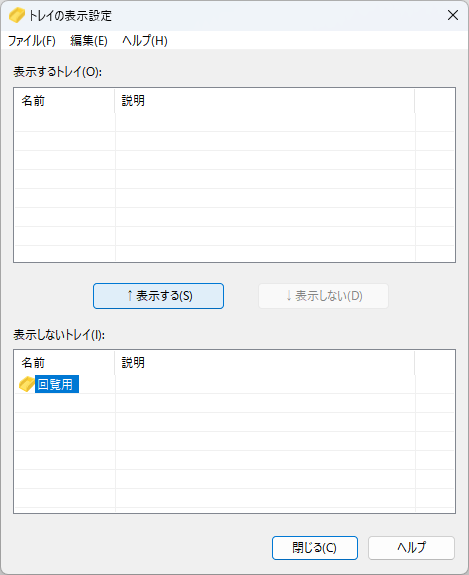The image size is (469, 575).
Task: Open the ファイル(F) menu
Action: [x=32, y=40]
